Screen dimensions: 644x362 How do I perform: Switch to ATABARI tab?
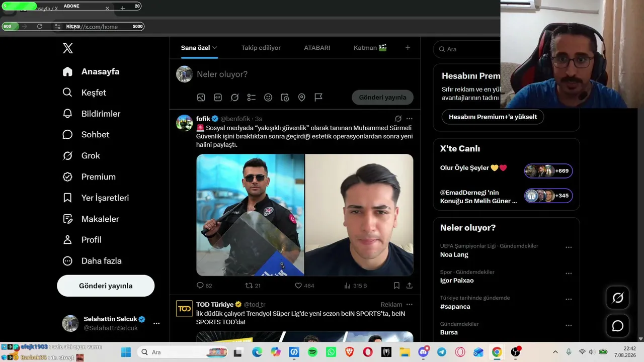(317, 48)
